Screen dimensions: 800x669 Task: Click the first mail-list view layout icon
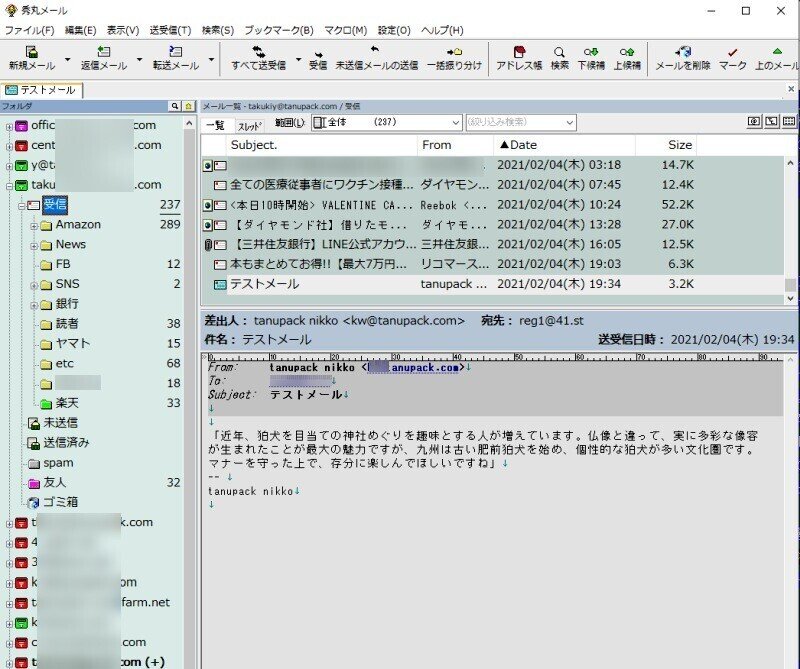pos(754,121)
